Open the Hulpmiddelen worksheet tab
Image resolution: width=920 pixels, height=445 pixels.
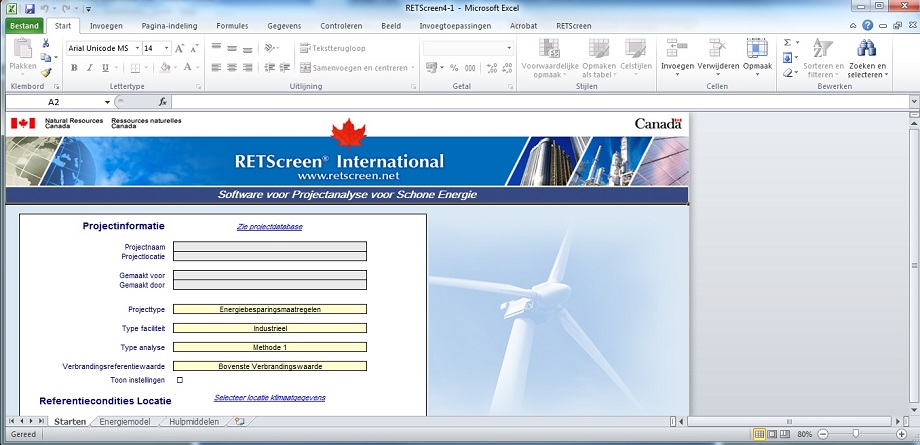point(194,422)
